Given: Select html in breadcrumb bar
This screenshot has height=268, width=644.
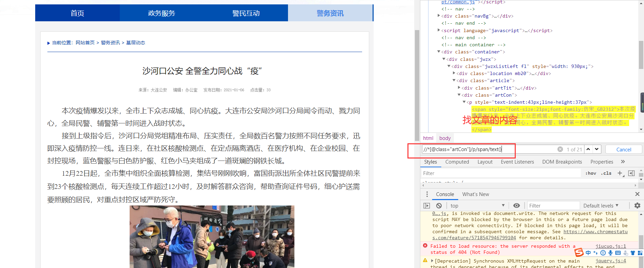Looking at the screenshot, I should click(x=428, y=138).
